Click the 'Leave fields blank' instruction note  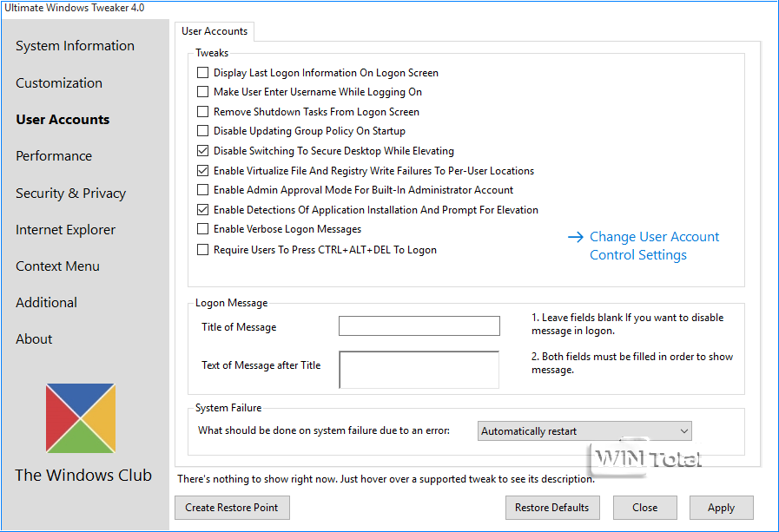[x=628, y=324]
